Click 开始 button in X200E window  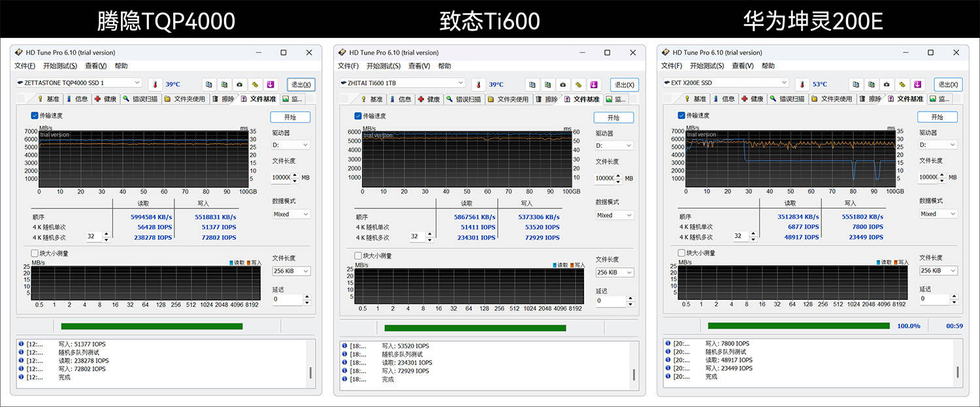[x=938, y=117]
